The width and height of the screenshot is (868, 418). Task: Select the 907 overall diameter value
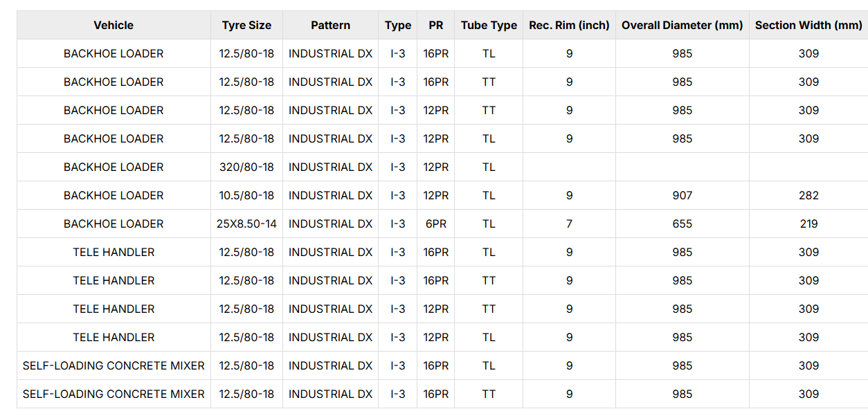(682, 195)
